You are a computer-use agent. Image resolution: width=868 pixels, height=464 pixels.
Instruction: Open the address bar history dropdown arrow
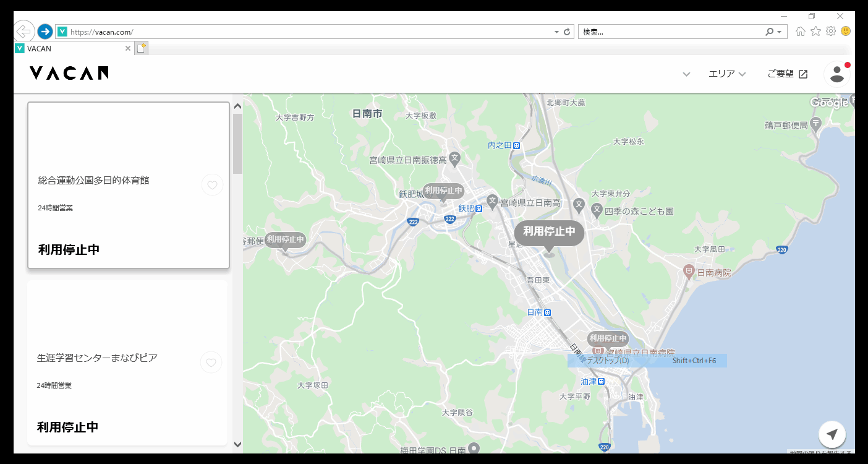pyautogui.click(x=556, y=32)
